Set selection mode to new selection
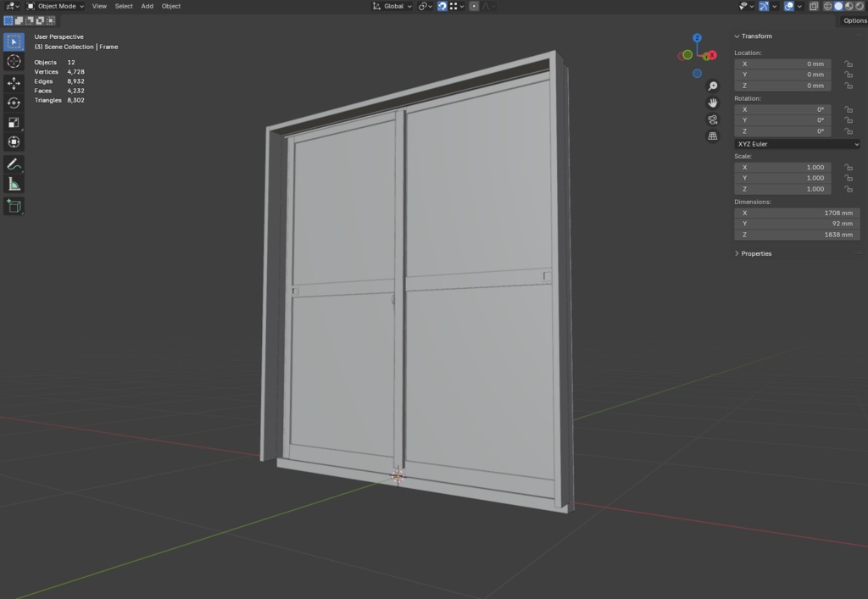 8,20
